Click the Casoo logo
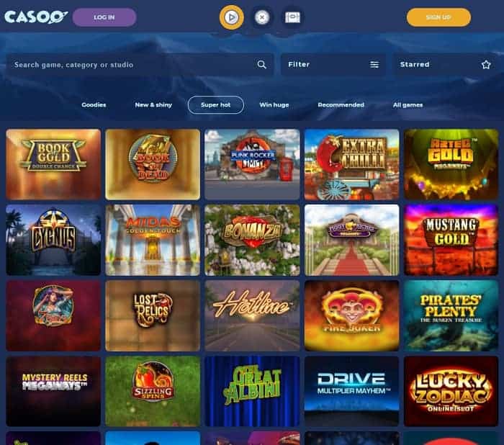The image size is (504, 445). pos(36,17)
